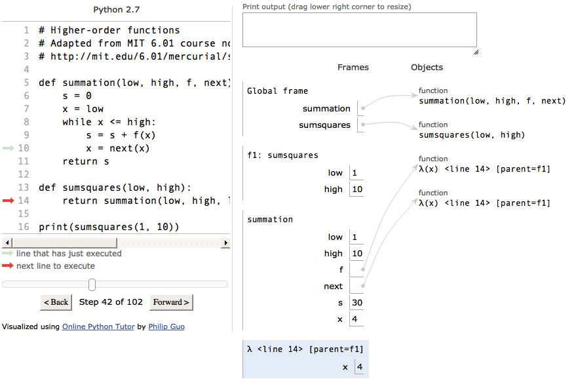Screen dimensions: 578x392
Task: Click the green arrow at line 10
Action: pyautogui.click(x=8, y=148)
